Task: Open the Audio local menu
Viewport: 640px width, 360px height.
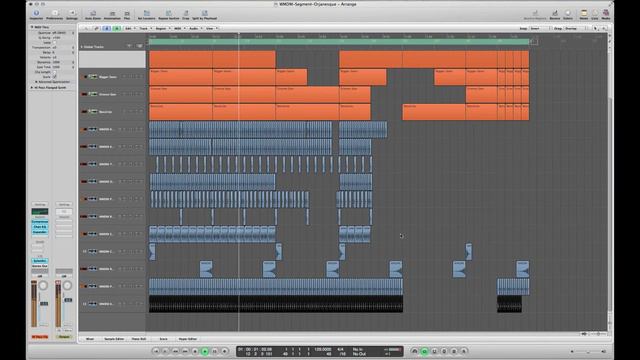Action: click(x=195, y=29)
